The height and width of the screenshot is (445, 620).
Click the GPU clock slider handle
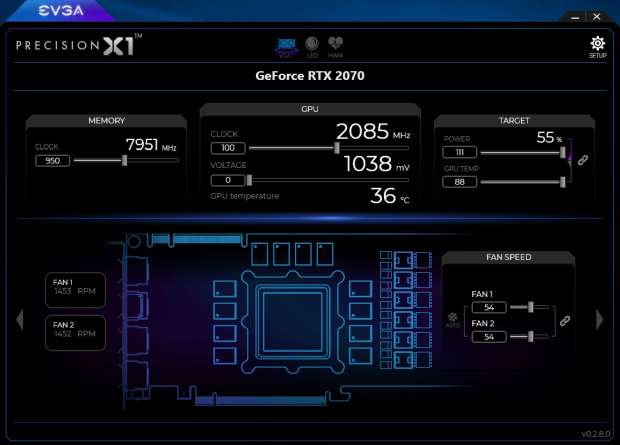337,148
